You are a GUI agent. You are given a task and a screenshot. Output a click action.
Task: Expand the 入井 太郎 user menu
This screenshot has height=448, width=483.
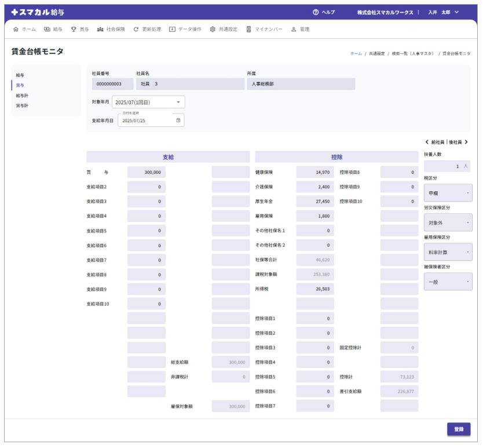443,12
